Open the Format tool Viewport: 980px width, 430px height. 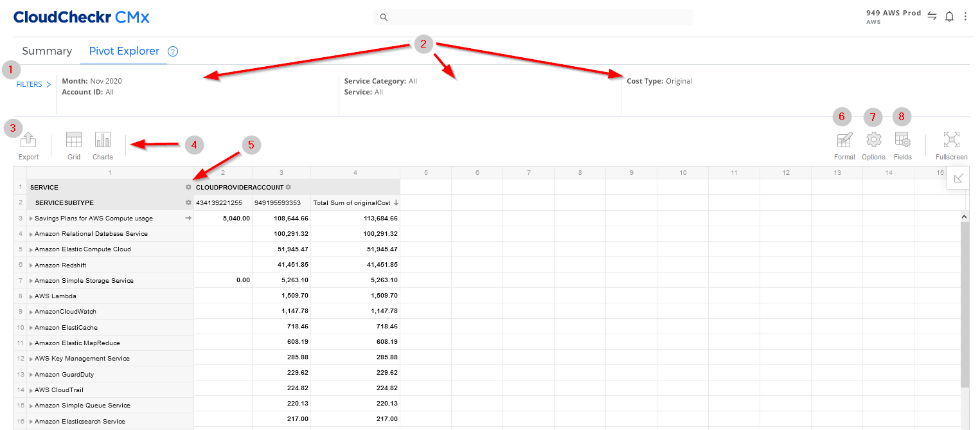click(x=844, y=139)
